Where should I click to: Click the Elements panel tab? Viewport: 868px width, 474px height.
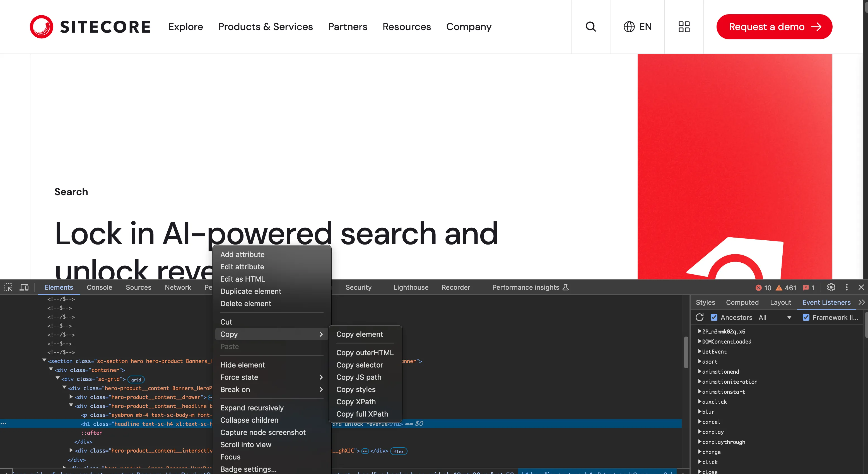click(x=58, y=287)
